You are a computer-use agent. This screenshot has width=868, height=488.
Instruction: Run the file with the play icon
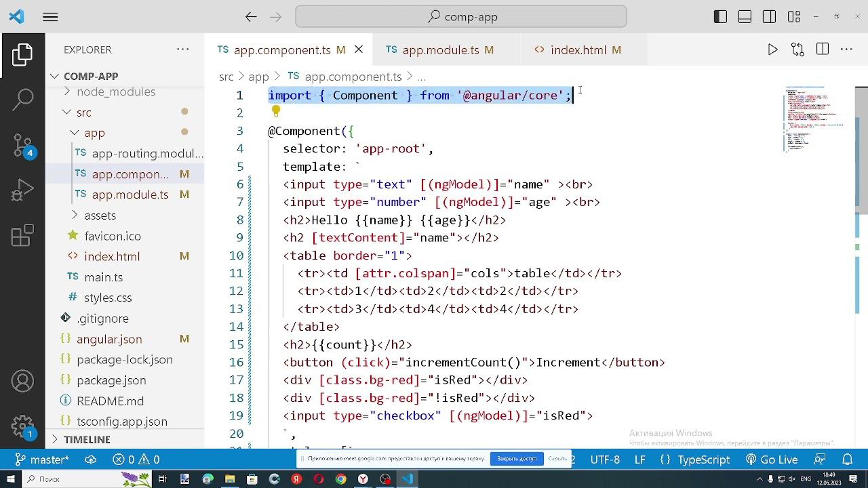[x=772, y=49]
